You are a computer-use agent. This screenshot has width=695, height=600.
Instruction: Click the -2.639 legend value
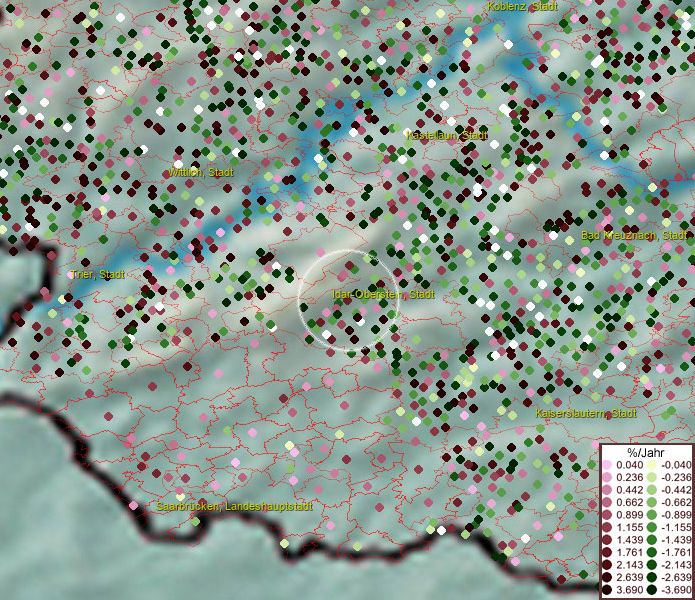(676, 577)
